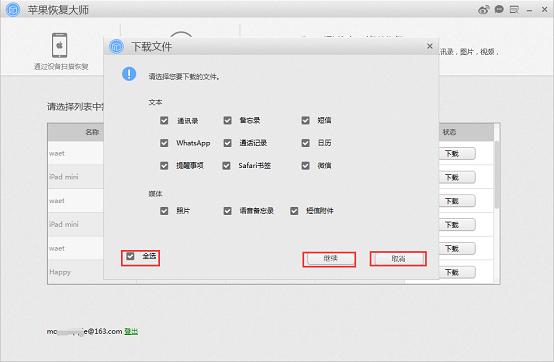Click the app logo in main title bar
The width and height of the screenshot is (554, 362).
13,10
